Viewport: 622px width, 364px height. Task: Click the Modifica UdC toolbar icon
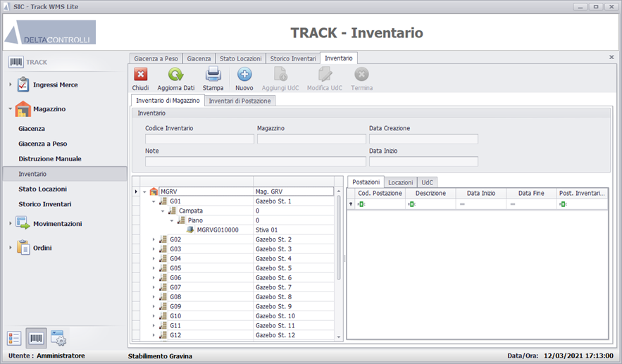(325, 74)
